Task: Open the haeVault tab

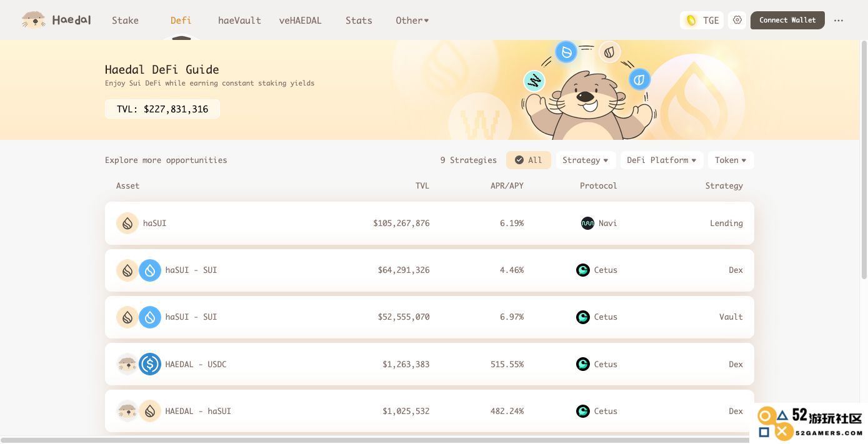Action: pyautogui.click(x=239, y=20)
